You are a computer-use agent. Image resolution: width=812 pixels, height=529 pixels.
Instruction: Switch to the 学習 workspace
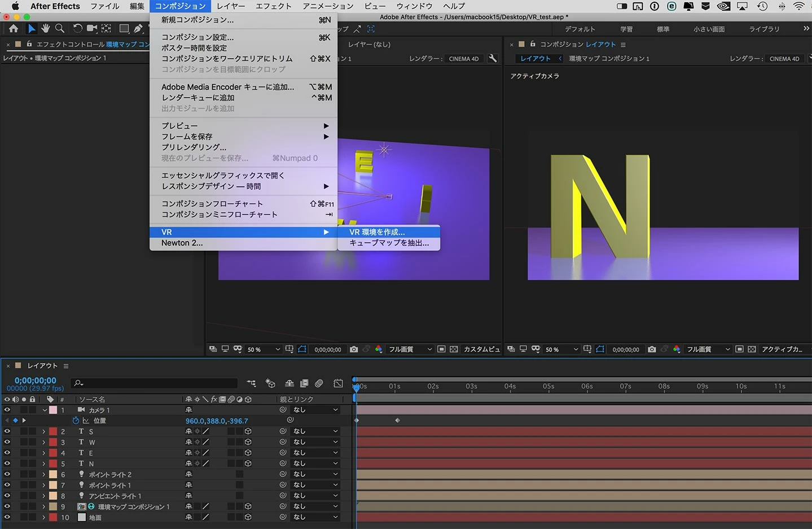[626, 29]
